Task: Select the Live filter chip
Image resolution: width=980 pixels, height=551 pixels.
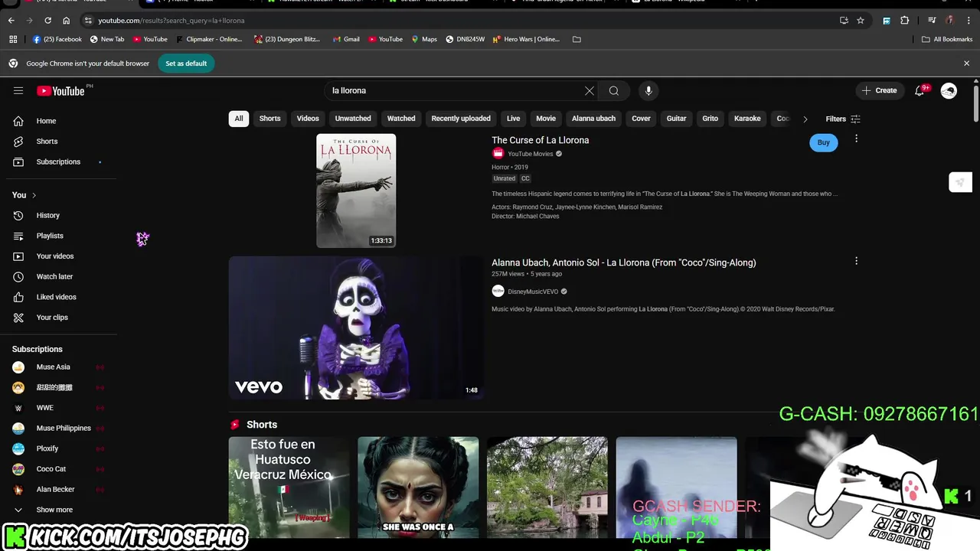Action: tap(514, 119)
